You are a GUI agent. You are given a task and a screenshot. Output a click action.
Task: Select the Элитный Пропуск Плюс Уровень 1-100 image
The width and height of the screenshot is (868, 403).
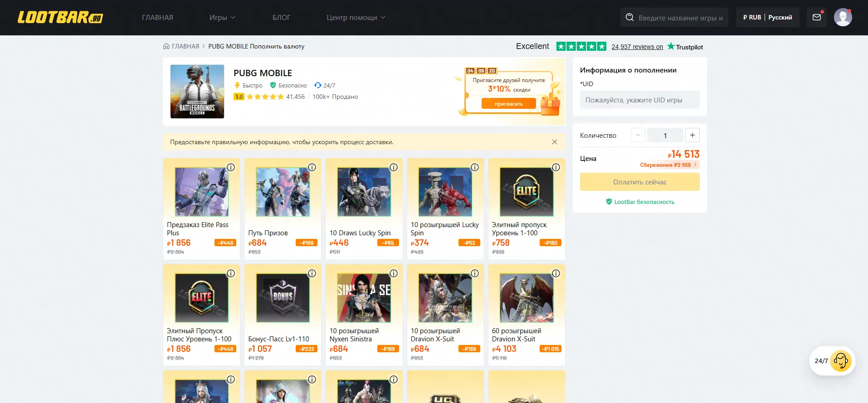click(202, 298)
